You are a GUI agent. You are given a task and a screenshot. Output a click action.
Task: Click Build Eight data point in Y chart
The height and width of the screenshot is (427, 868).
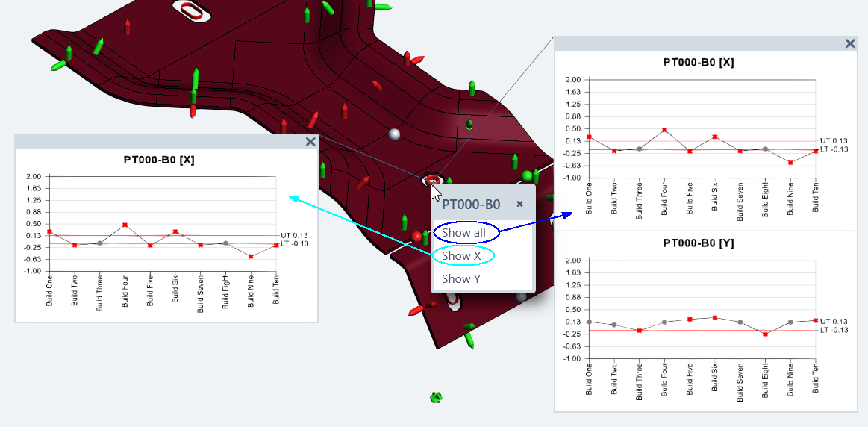(x=765, y=334)
